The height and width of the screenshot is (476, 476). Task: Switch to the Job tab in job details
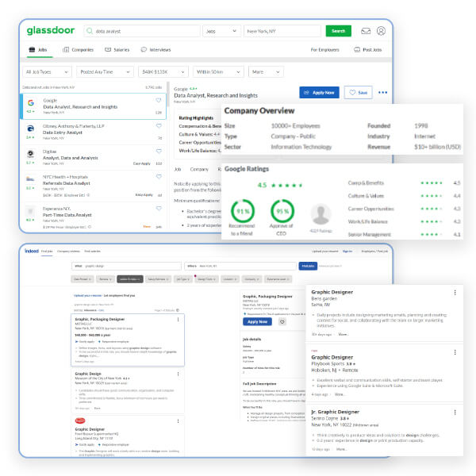pos(178,169)
